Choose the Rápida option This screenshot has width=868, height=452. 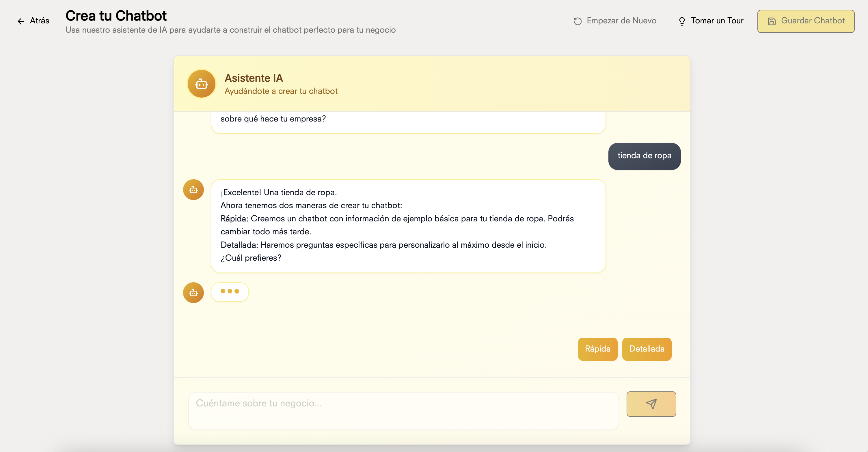[597, 349]
